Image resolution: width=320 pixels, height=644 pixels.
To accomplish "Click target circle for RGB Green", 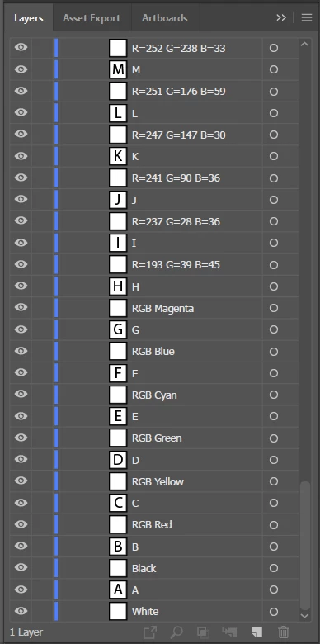I will coord(274,438).
